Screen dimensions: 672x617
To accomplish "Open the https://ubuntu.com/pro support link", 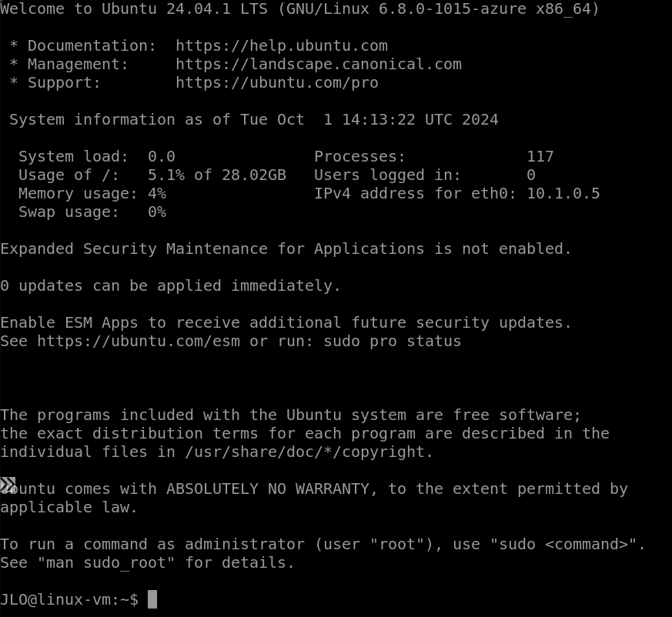I will pyautogui.click(x=277, y=82).
